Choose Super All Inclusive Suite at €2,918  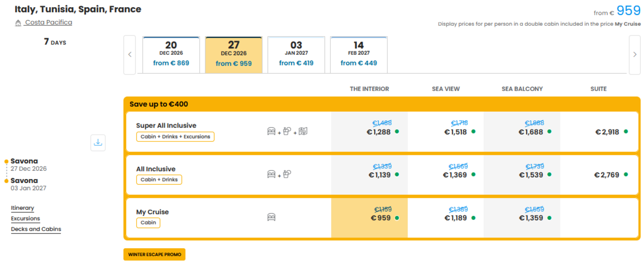click(x=599, y=132)
